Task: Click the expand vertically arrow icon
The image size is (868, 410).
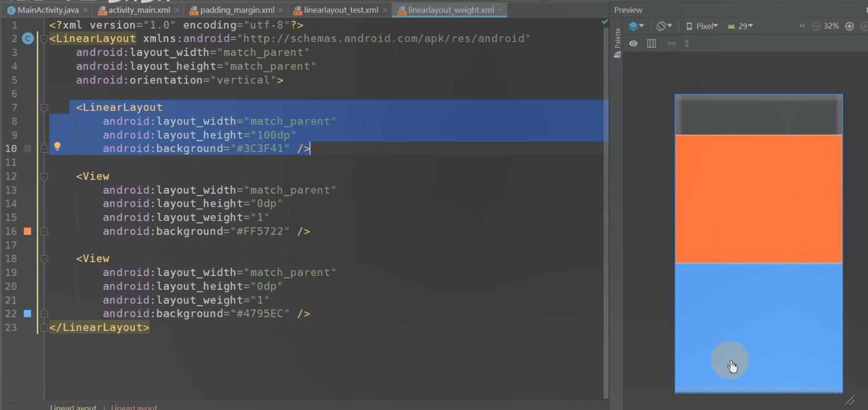Action: pos(686,43)
